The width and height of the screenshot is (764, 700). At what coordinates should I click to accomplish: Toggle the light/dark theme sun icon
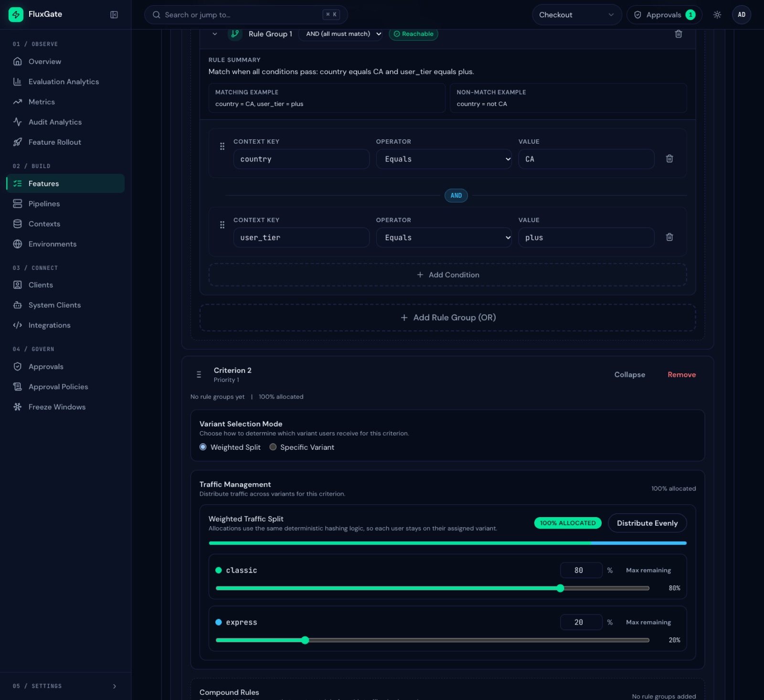tap(717, 15)
